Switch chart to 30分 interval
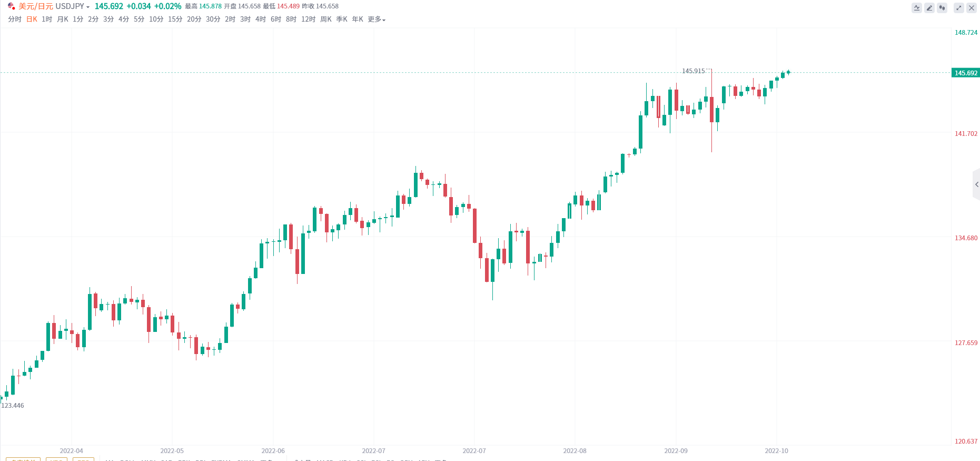This screenshot has height=461, width=980. point(213,19)
